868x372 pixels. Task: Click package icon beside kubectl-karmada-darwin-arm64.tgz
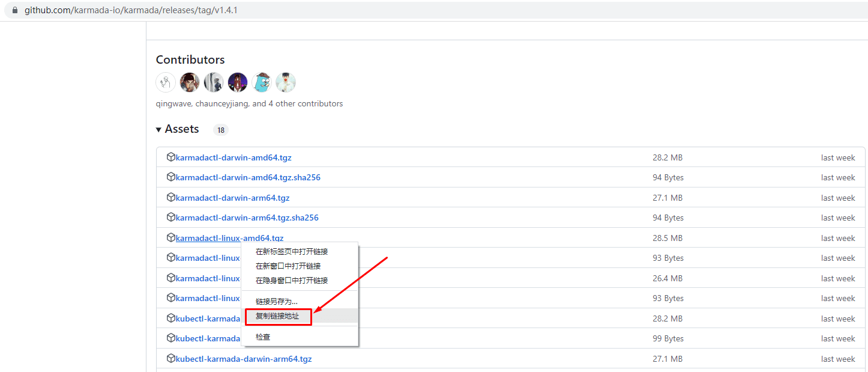tap(171, 359)
